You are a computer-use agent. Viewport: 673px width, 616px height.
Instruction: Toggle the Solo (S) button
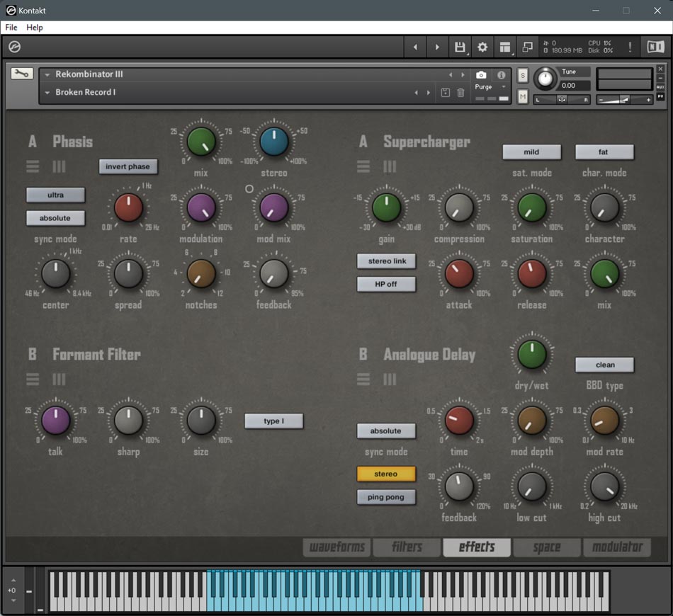tap(522, 76)
